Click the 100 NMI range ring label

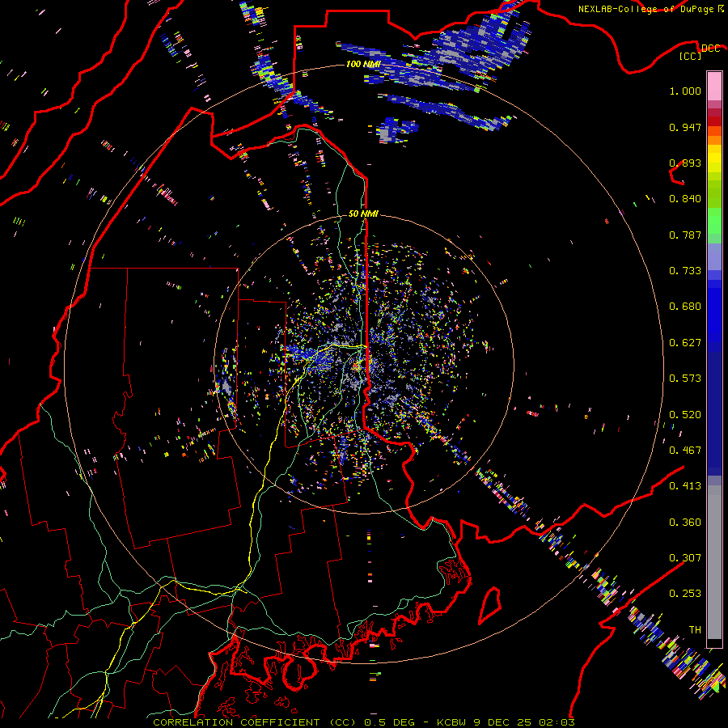click(x=363, y=64)
